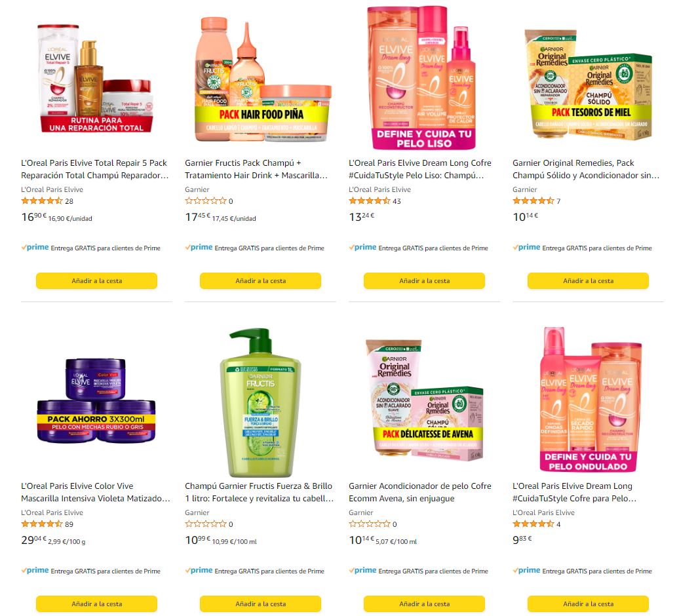Screen dimensions: 679x616
Task: Click Prime logo under Elvive Total Repair 5 pack
Action: [35, 248]
